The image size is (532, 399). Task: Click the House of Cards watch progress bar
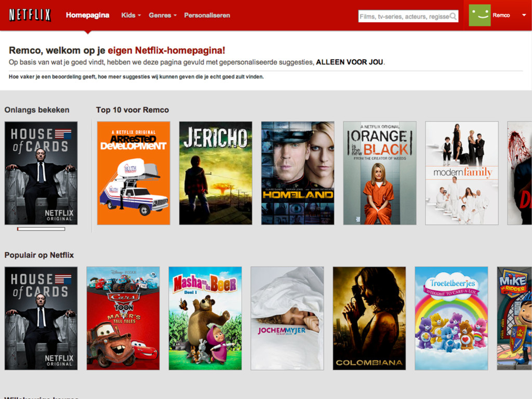coord(41,229)
